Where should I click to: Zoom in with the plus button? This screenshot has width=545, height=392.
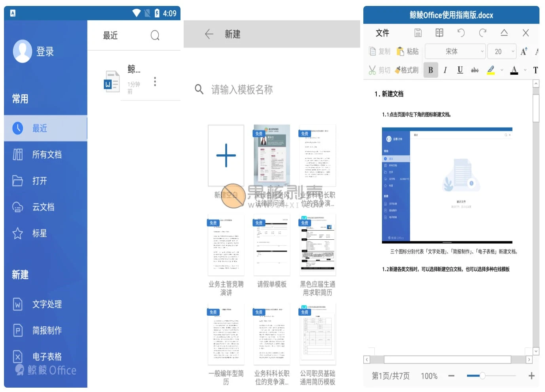[x=532, y=376]
